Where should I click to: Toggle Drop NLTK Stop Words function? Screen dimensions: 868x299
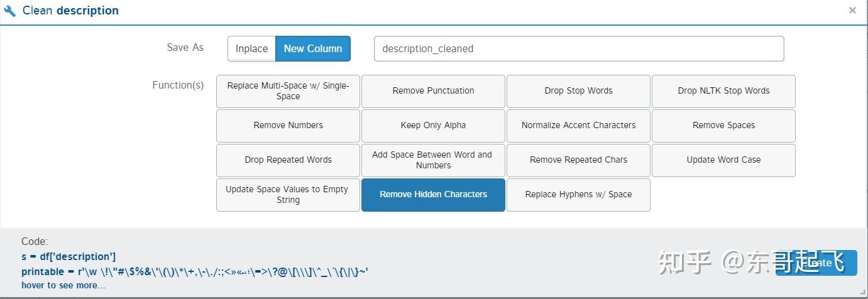(723, 91)
